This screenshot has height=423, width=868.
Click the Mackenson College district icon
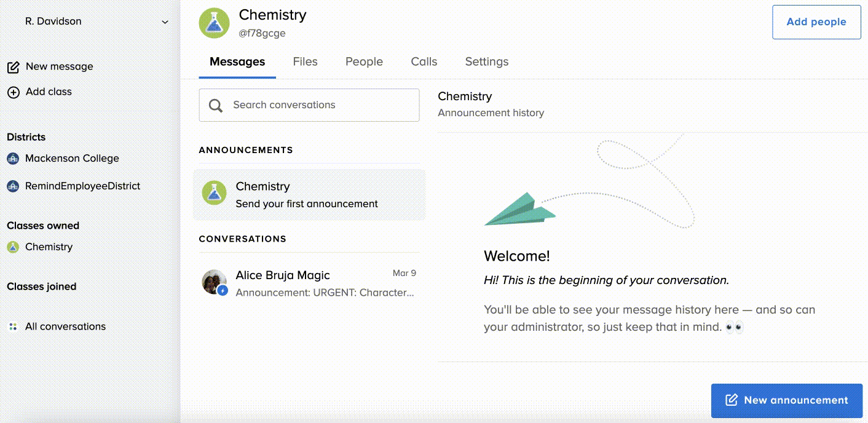pyautogui.click(x=13, y=159)
